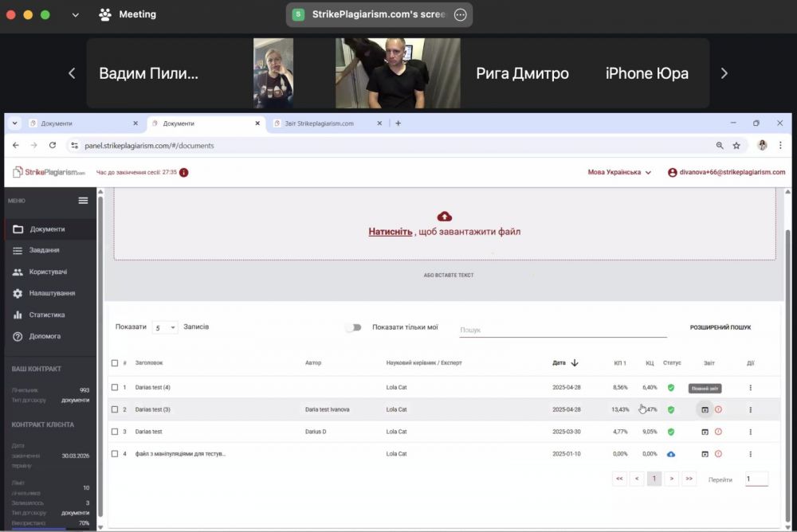
Task: Open Допомога in the sidebar menu
Action: coord(49,336)
